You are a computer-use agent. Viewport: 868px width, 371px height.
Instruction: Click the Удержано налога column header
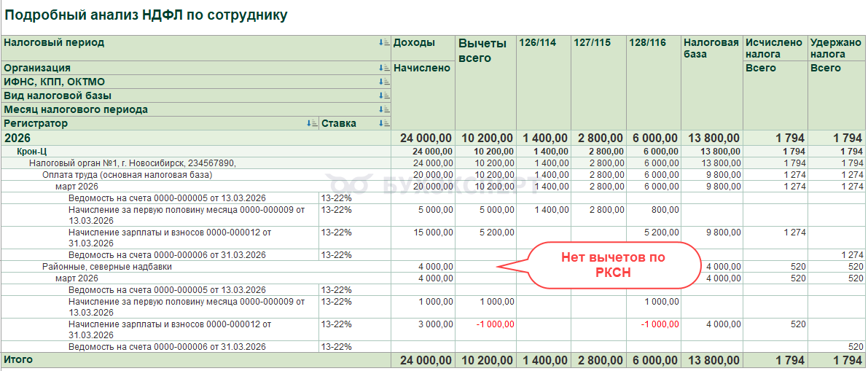[836, 48]
